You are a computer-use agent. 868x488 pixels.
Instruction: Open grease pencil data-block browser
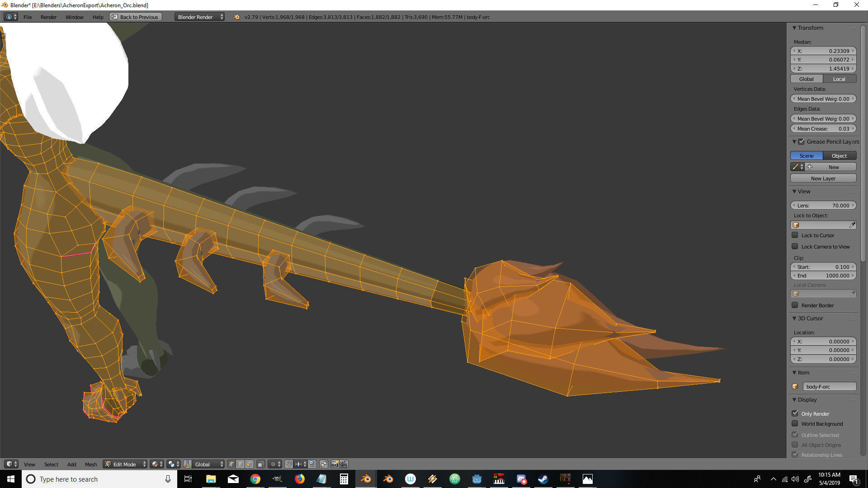point(797,167)
